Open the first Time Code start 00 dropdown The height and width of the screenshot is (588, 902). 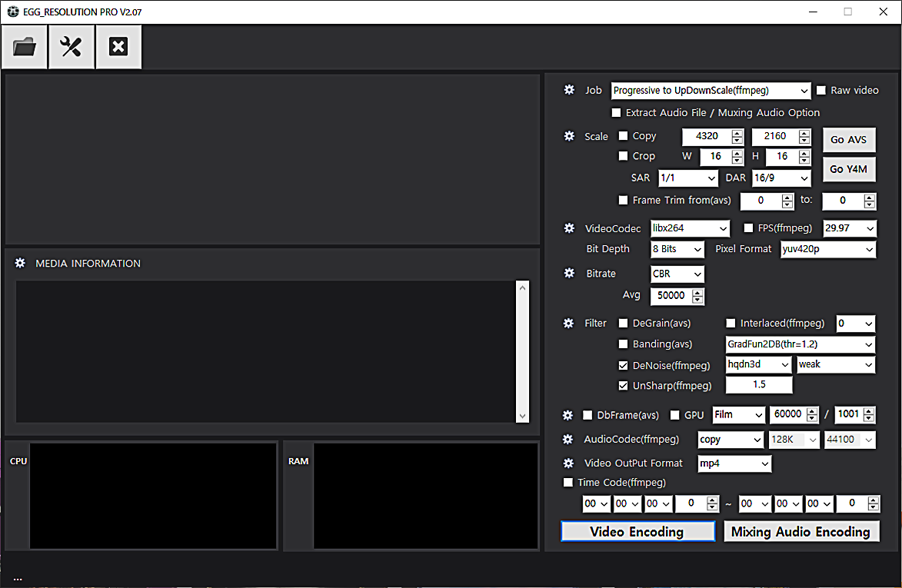[x=597, y=503]
